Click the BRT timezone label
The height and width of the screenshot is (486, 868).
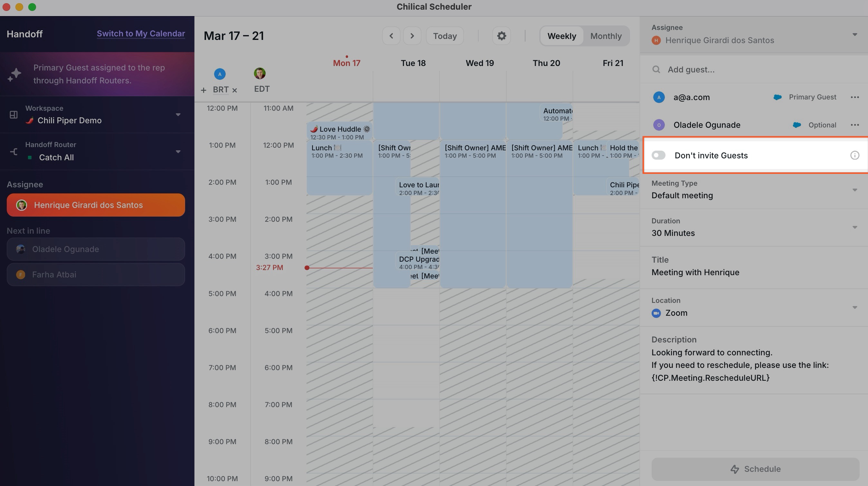pos(220,89)
